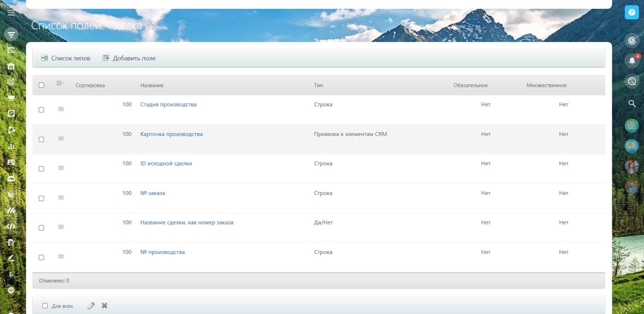Open the green news feed icon in right panel
The image size is (644, 314).
coord(632,125)
